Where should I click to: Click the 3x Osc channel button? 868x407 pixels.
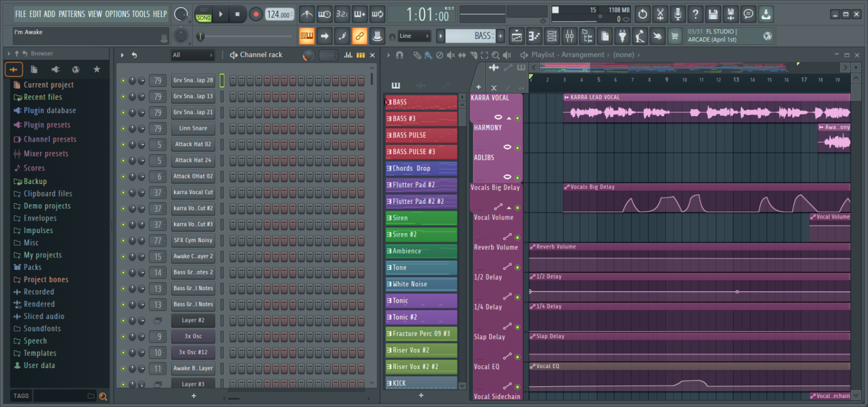click(193, 336)
